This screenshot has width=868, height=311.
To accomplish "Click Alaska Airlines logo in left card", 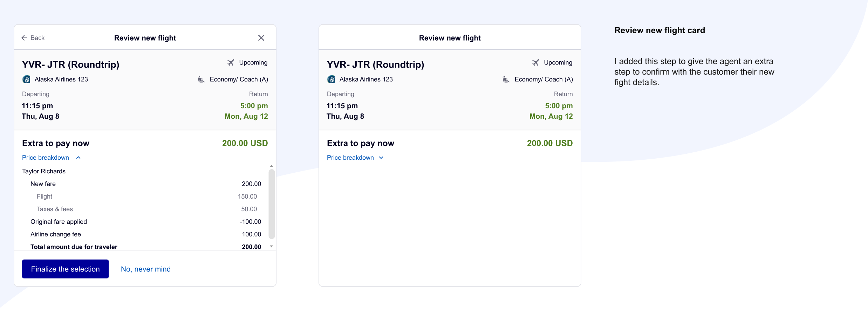I will 26,79.
